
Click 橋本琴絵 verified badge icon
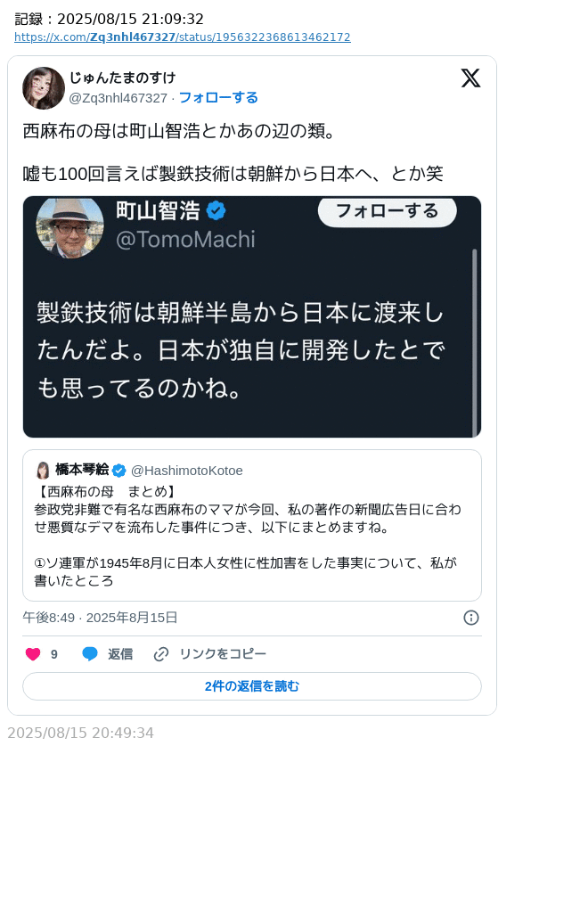[x=118, y=470]
